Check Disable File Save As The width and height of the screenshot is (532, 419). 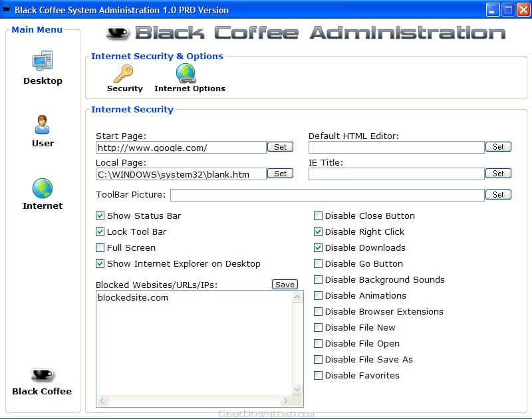tap(318, 359)
